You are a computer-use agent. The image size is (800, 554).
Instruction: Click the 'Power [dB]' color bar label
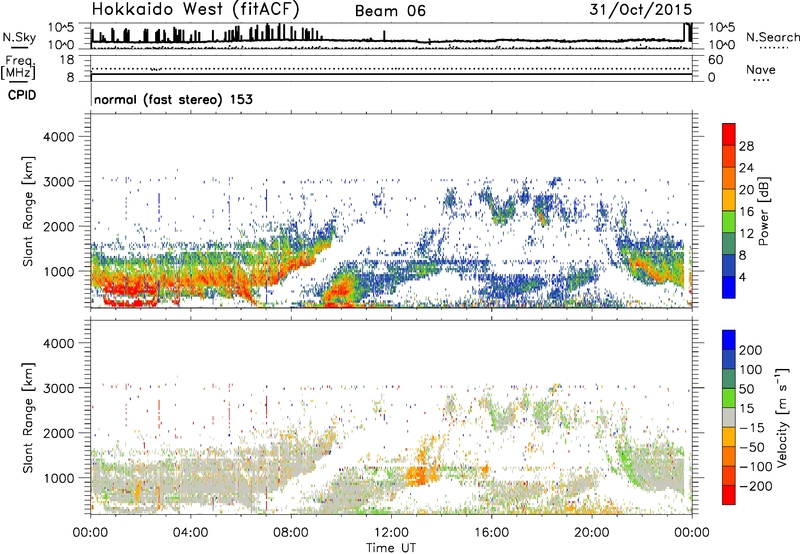764,211
